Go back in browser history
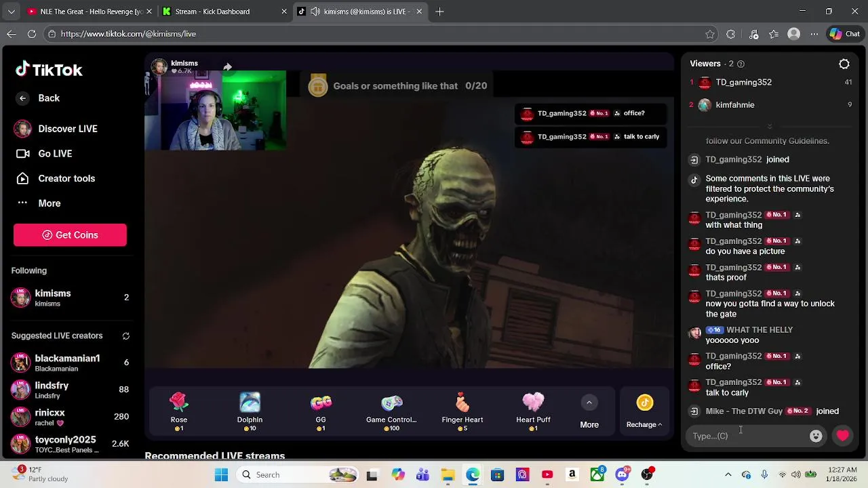Image resolution: width=868 pixels, height=488 pixels. (12, 34)
